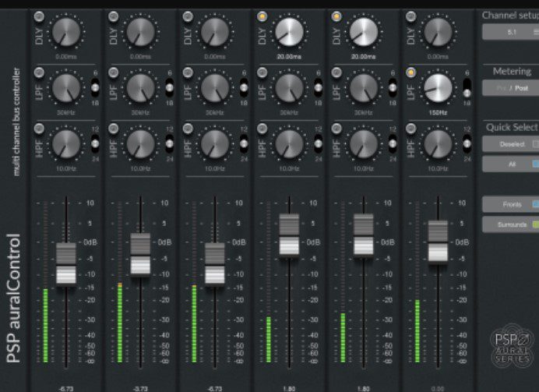The height and width of the screenshot is (392, 539).
Task: Click the DLY knob on the second channel
Action: (140, 32)
